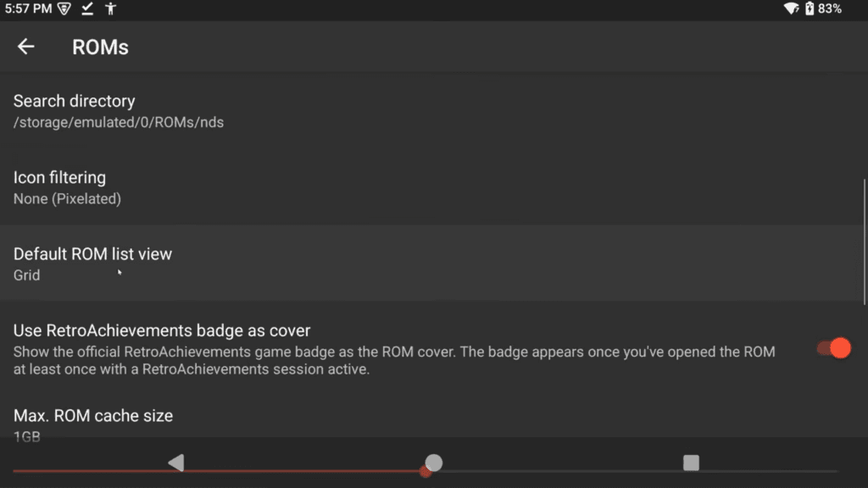Image resolution: width=868 pixels, height=488 pixels.
Task: Tap the battery status icon
Action: [810, 8]
